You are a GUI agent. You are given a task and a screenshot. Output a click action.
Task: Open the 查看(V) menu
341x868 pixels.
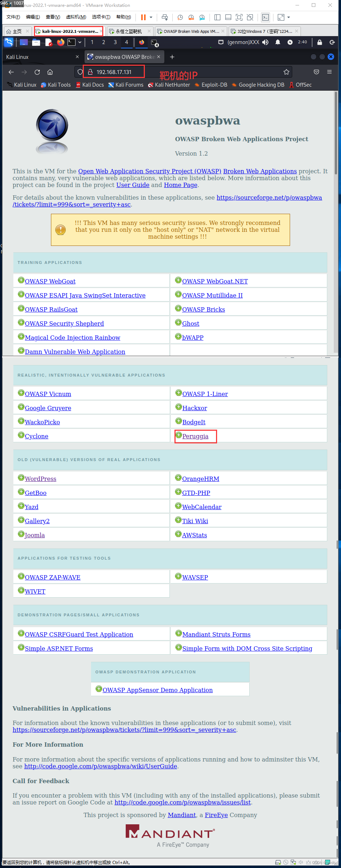click(53, 17)
